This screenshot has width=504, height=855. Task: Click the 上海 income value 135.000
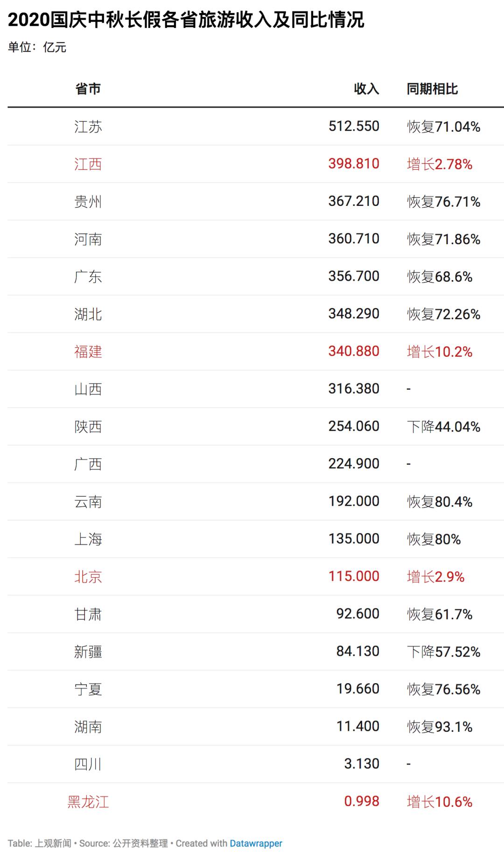point(354,539)
